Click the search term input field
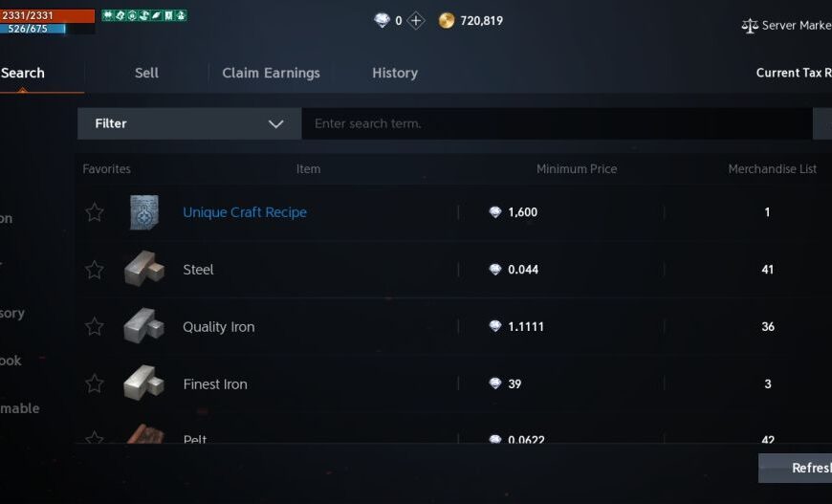The image size is (832, 504). click(x=555, y=123)
